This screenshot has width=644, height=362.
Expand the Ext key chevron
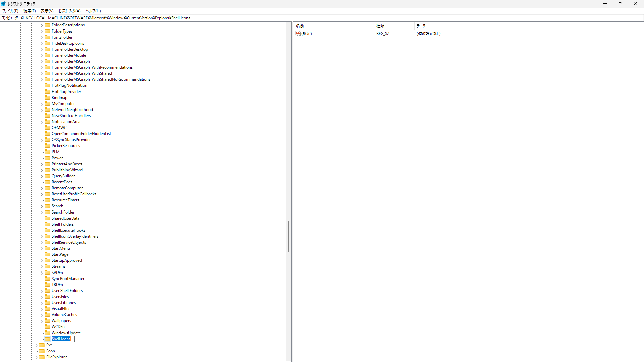click(x=36, y=345)
